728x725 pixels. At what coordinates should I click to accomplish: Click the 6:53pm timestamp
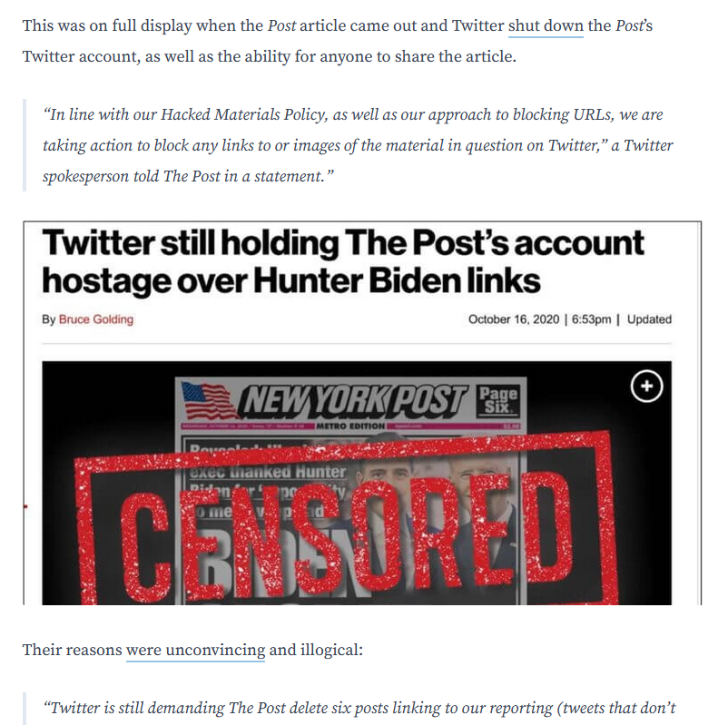[591, 319]
